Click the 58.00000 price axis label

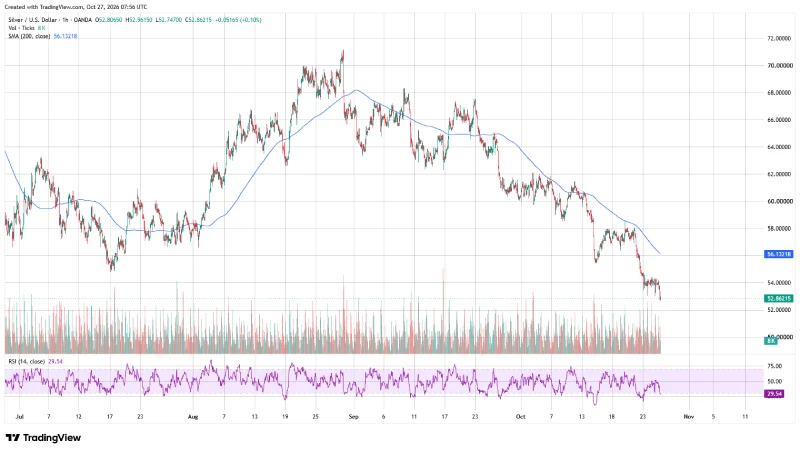click(x=780, y=229)
